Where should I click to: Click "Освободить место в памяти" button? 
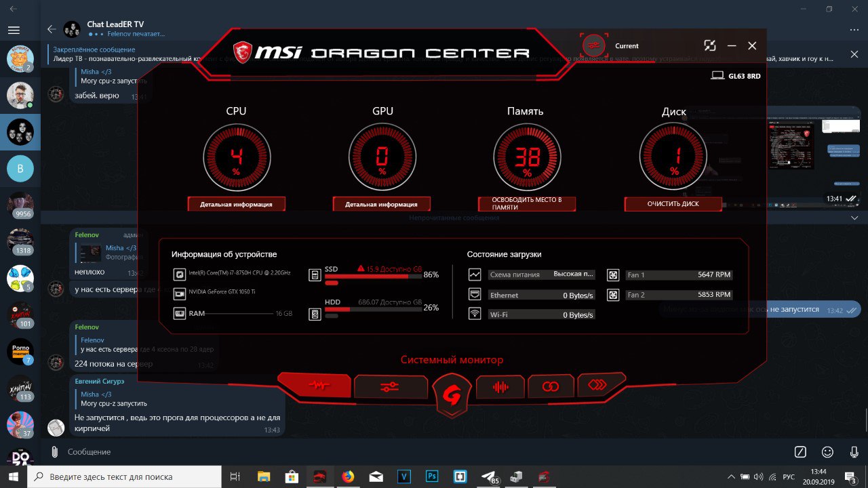(x=527, y=204)
